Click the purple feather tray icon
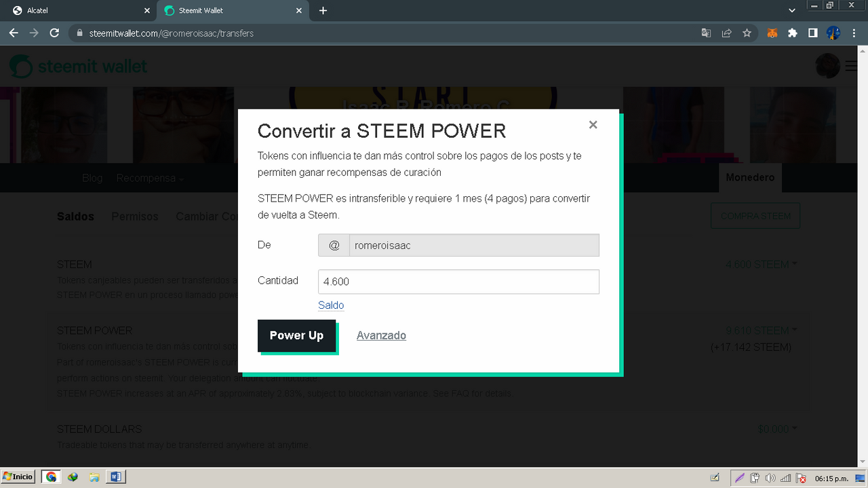Screen dimensions: 868x488 [x=739, y=478]
